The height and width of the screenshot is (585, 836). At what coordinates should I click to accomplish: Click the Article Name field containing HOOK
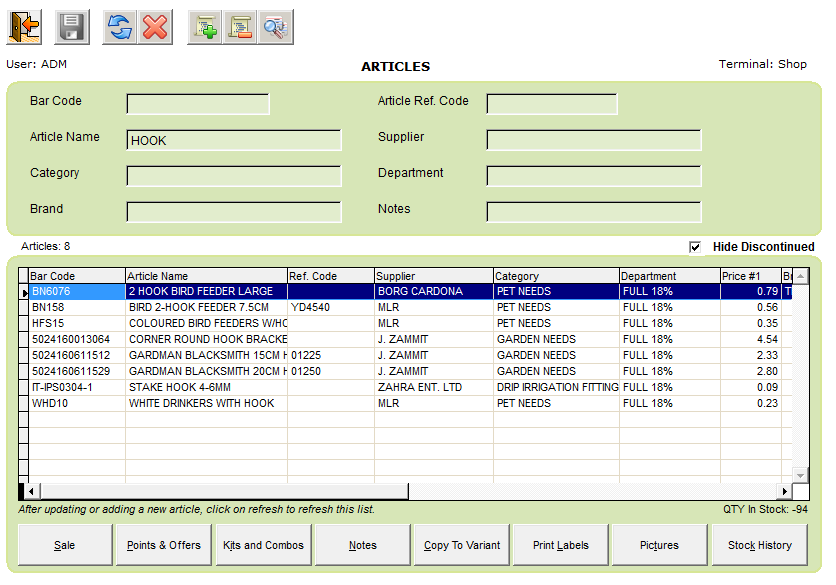tap(234, 141)
